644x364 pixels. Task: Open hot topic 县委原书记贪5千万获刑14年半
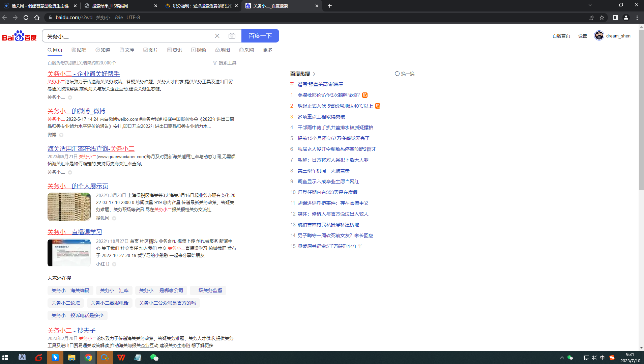tap(330, 246)
